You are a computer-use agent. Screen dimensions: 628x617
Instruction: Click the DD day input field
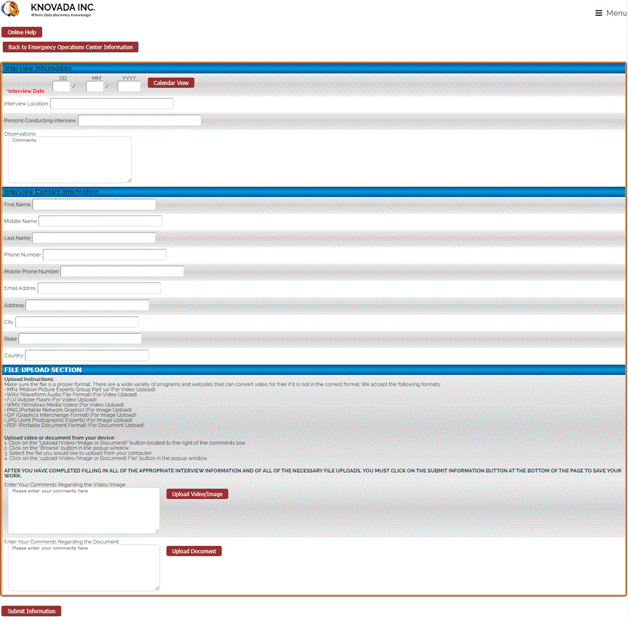tap(62, 87)
